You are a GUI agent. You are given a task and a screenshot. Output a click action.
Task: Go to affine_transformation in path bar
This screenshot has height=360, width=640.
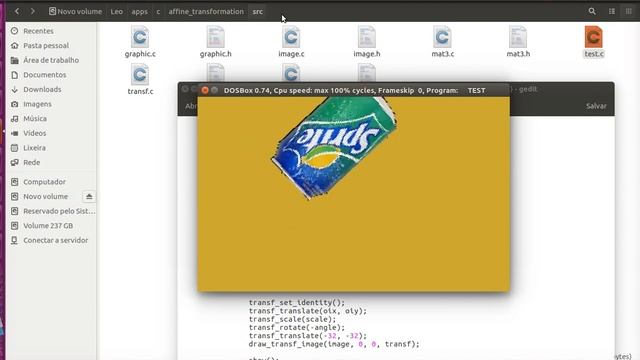pos(206,11)
